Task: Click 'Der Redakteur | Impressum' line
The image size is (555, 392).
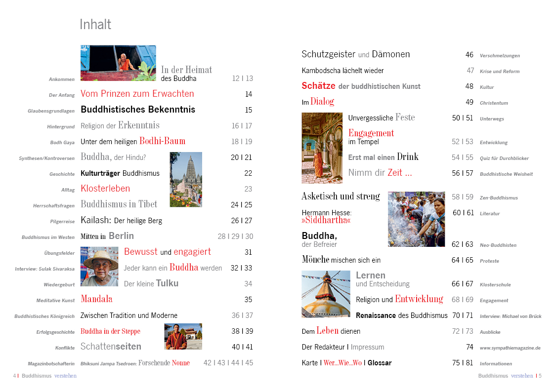Action: [x=343, y=347]
